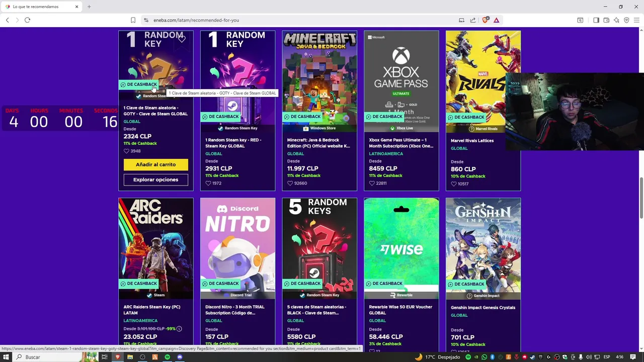644x362 pixels.
Task: Open Marvel Rivals Lattices product title
Action: [472, 141]
